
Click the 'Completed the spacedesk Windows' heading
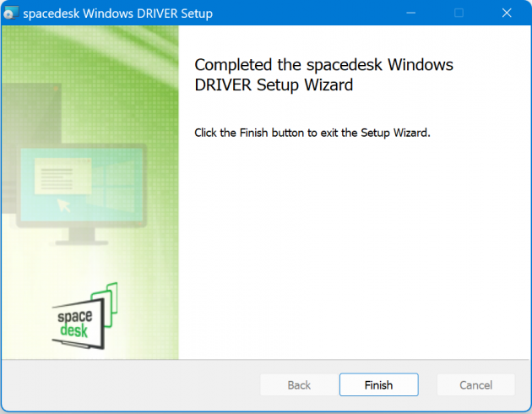click(323, 66)
